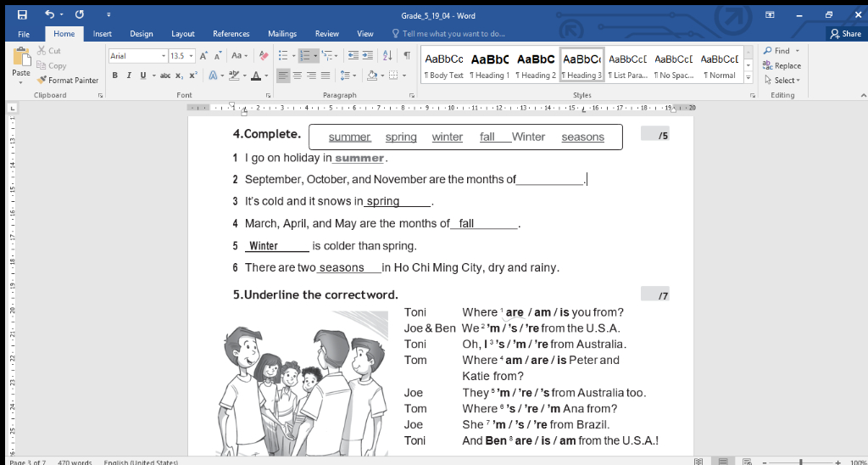Switch to the Insert tab

(x=103, y=34)
